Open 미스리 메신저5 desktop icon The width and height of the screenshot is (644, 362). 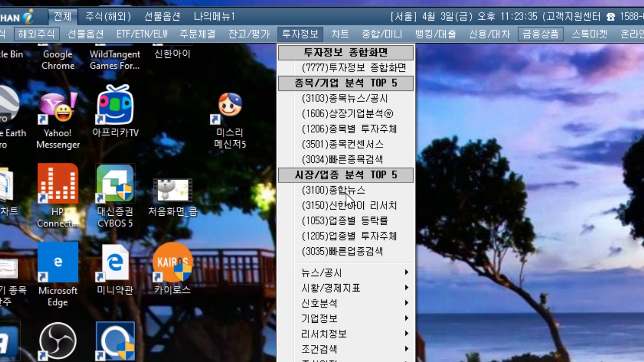click(230, 121)
